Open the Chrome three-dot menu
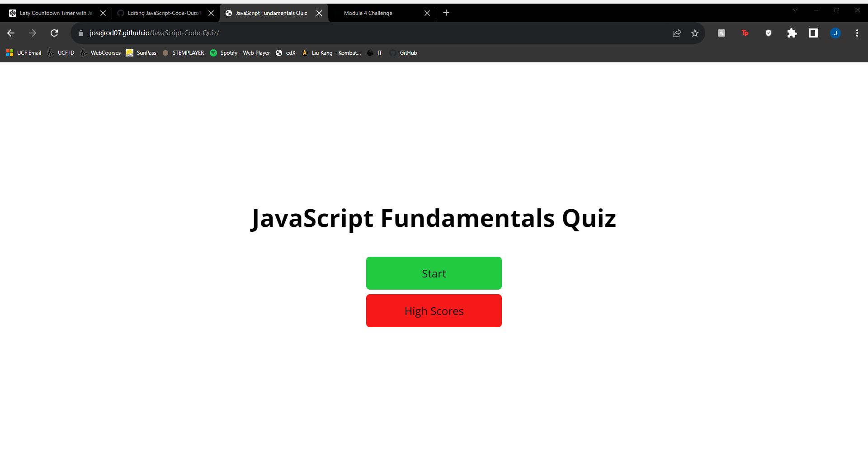The image size is (868, 470). coord(857,33)
